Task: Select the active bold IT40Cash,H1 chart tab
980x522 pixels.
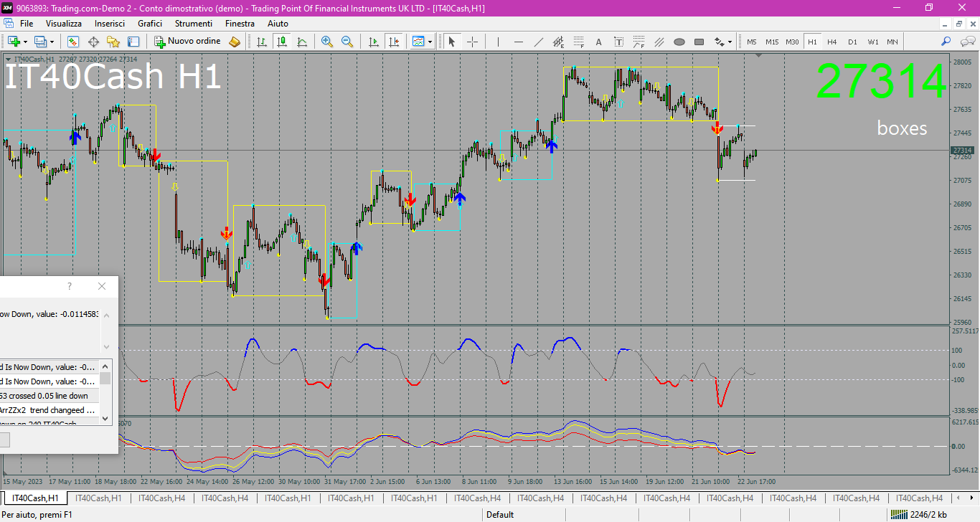Action: (x=36, y=498)
